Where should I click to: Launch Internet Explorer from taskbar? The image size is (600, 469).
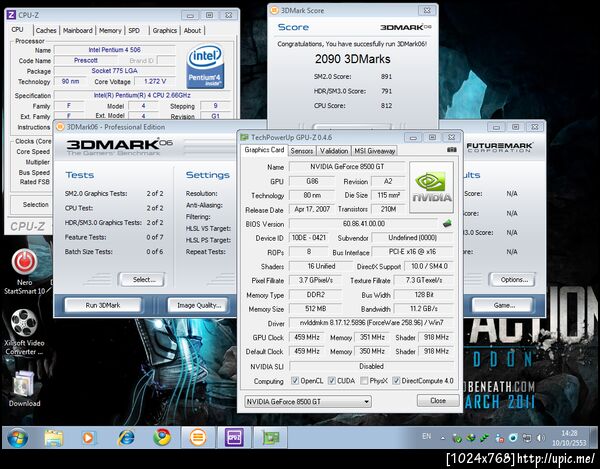tap(126, 438)
